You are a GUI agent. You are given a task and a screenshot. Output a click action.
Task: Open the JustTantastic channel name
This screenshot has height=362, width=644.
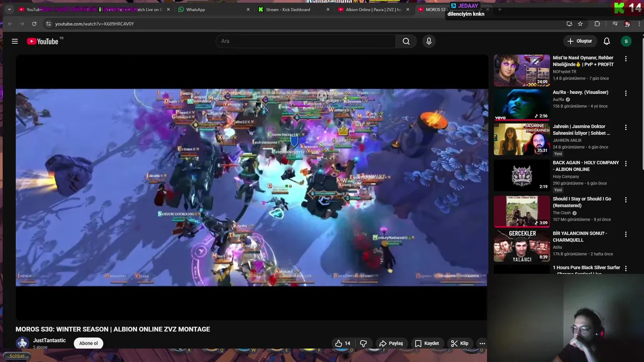point(49,340)
